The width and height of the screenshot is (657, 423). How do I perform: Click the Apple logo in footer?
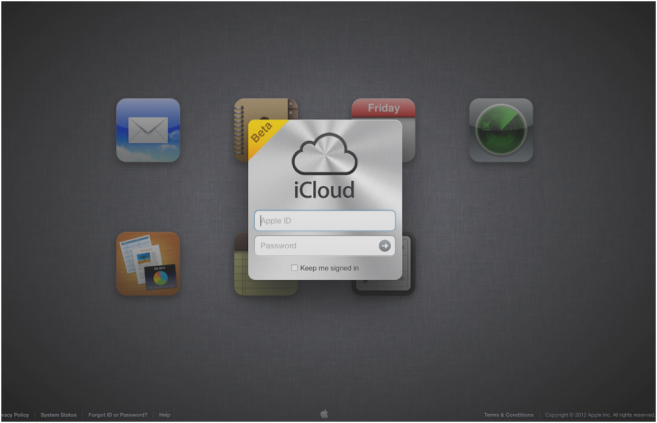pos(324,414)
